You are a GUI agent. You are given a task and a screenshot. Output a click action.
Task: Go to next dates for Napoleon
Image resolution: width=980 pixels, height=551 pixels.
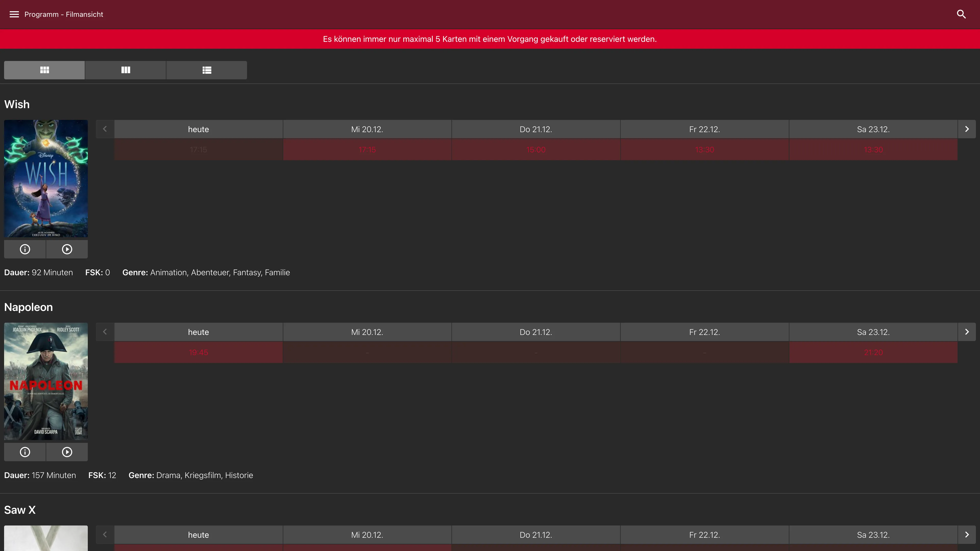click(967, 332)
